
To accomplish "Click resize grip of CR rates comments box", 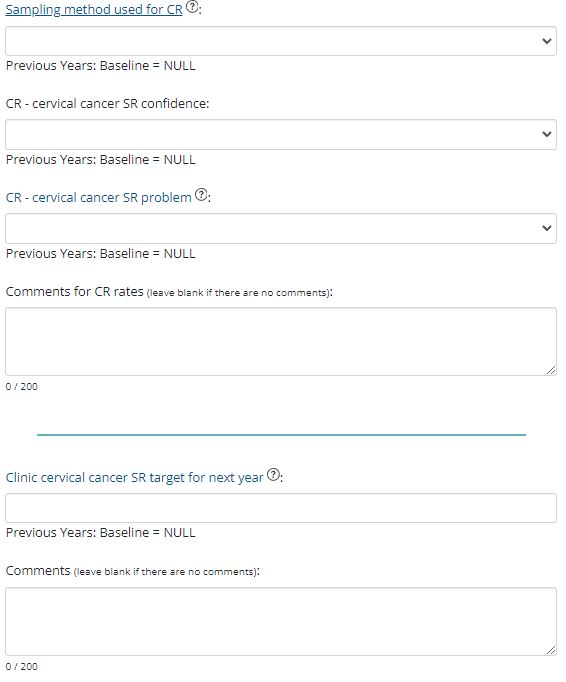I will (551, 370).
